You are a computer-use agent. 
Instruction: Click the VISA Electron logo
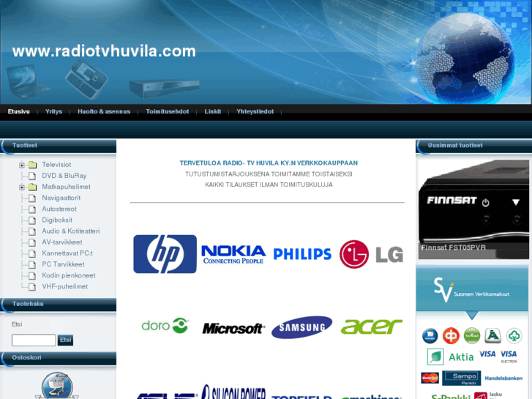tap(509, 357)
